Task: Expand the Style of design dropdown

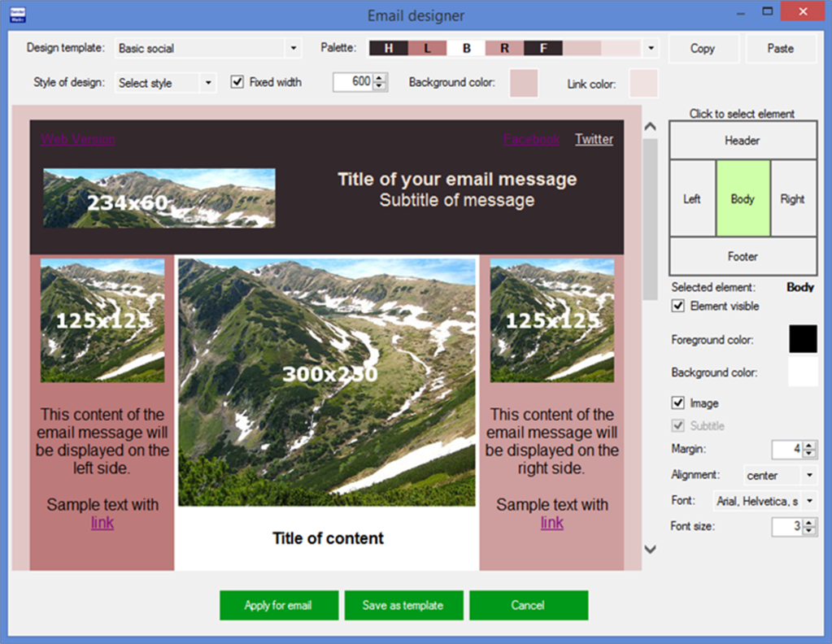Action: pos(208,83)
